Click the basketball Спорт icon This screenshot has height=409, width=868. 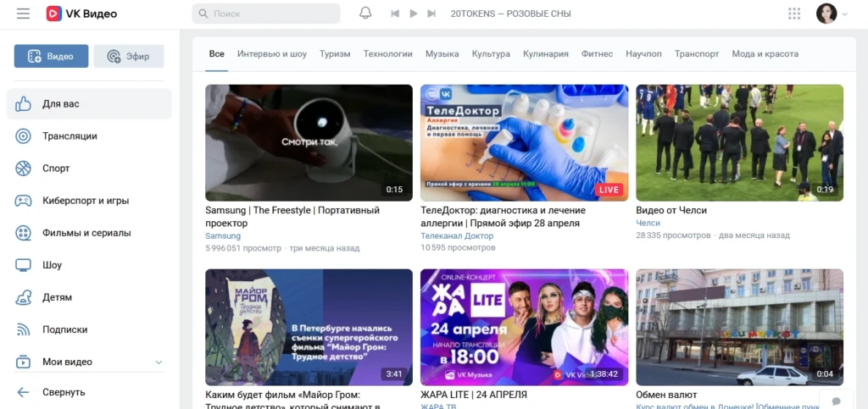[23, 168]
